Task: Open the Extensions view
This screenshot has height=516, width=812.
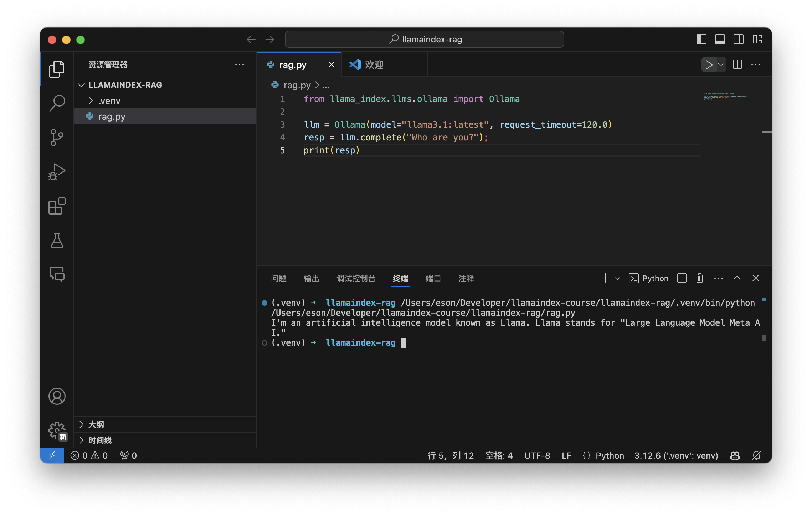Action: click(57, 206)
